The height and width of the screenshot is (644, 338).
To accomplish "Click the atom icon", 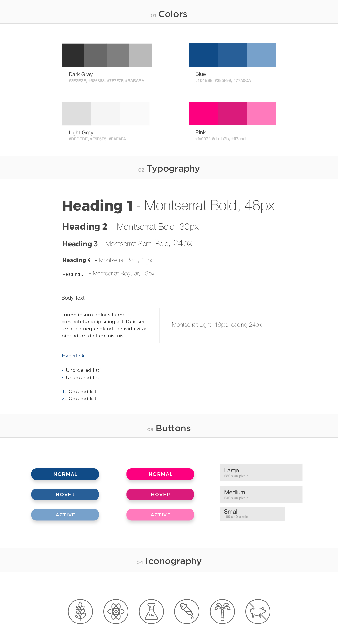I will tap(116, 611).
